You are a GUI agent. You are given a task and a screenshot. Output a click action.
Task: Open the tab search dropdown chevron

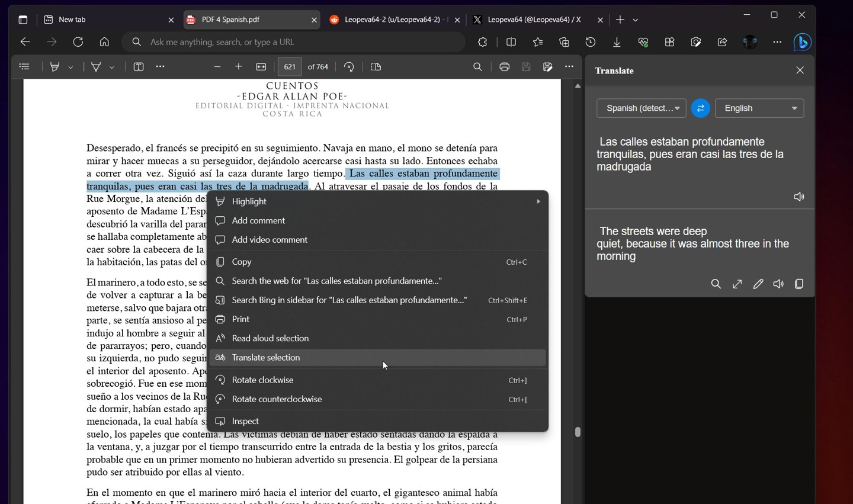[636, 20]
